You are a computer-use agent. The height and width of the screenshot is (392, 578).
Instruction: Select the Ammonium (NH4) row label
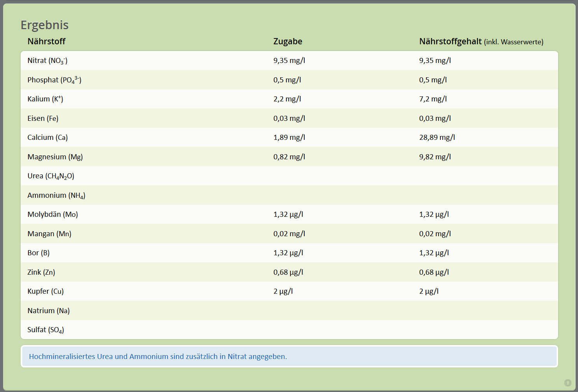[56, 195]
